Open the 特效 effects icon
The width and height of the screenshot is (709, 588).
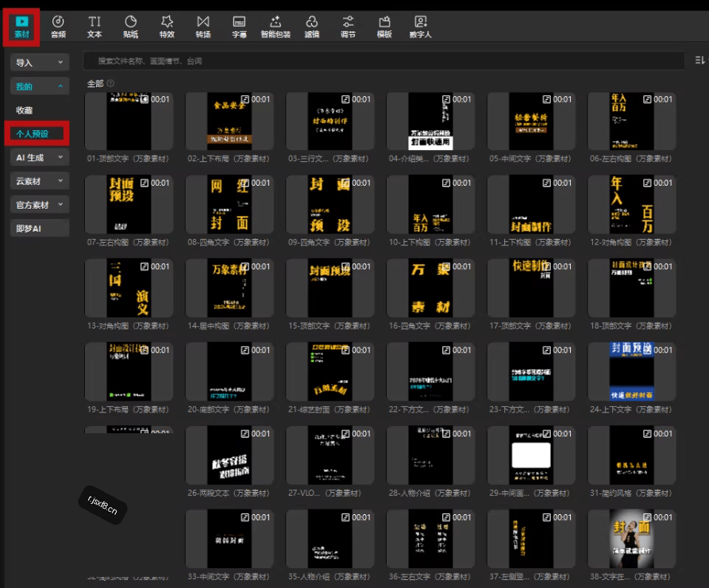(167, 27)
